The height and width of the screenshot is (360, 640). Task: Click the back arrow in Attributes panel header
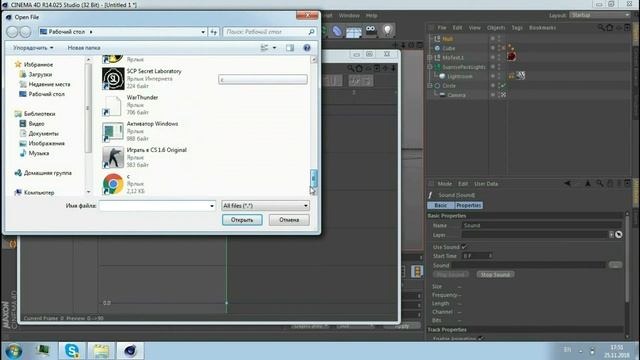567,184
